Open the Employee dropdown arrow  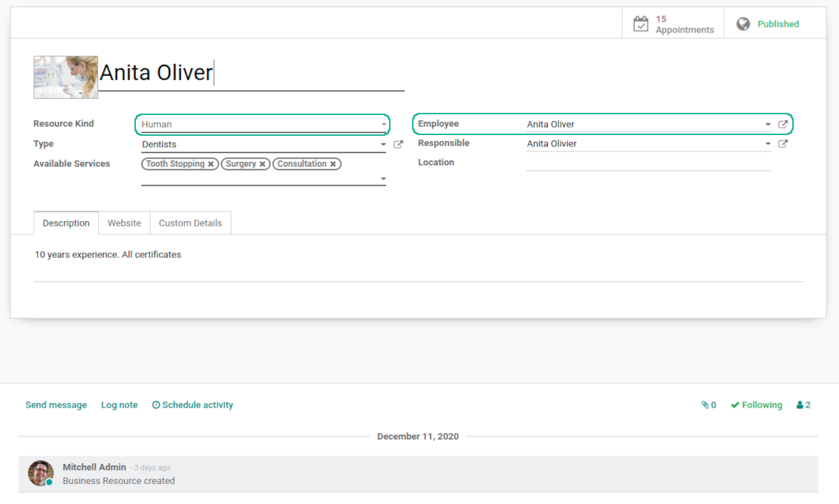768,125
